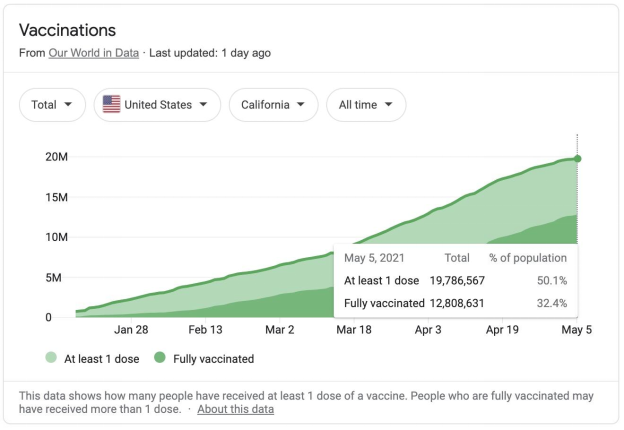Click the United States flag icon
624x430 pixels.
[x=112, y=105]
